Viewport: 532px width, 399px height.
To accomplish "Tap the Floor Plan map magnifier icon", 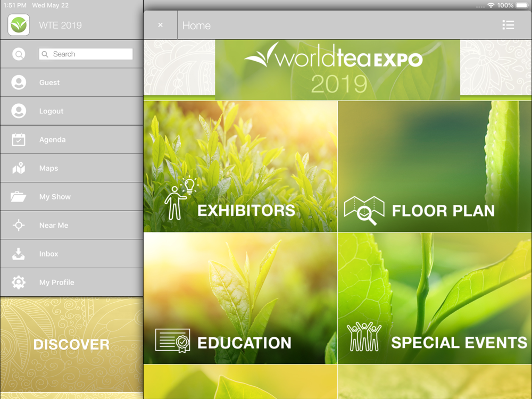I will 364,210.
